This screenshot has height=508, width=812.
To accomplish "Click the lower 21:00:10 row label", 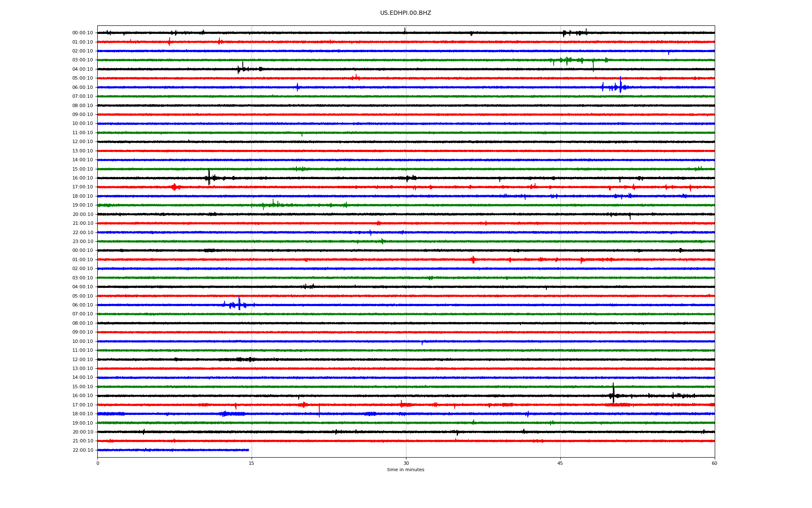I will coord(82,441).
